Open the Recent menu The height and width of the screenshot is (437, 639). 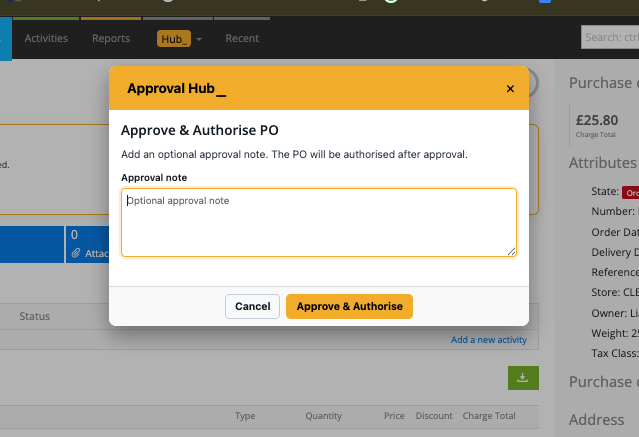click(242, 38)
